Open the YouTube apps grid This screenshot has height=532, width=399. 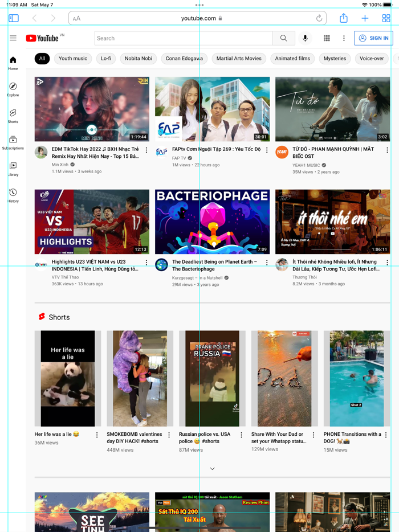327,38
